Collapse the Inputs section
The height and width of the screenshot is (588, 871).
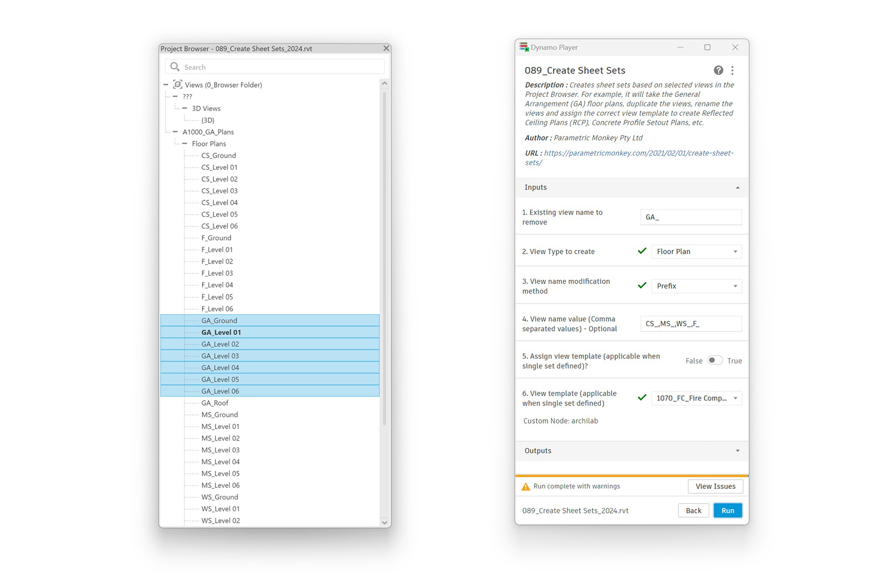737,187
